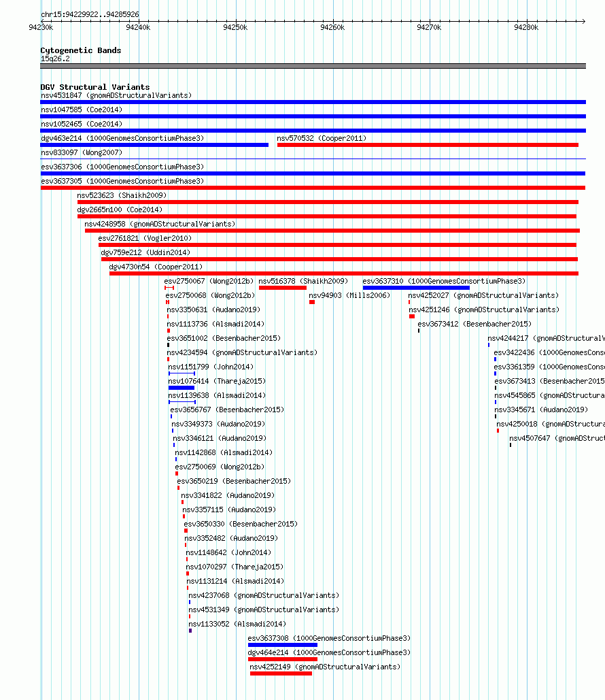Click the nsv516378 (Shaikh2009) label
The image size is (605, 700).
point(303,281)
